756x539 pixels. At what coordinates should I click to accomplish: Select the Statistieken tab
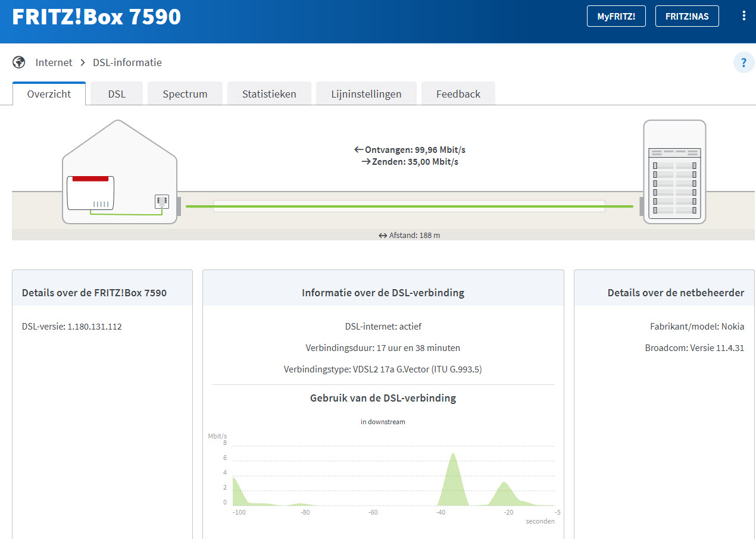point(269,94)
